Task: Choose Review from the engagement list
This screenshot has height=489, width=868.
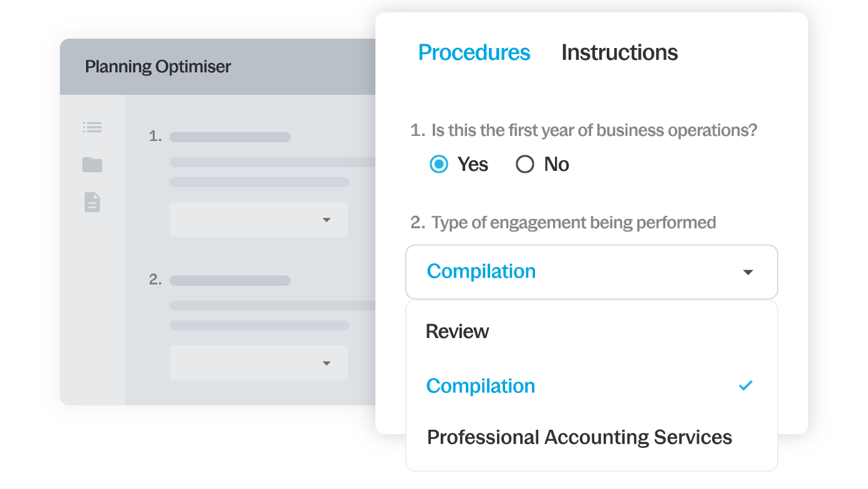Action: [x=457, y=331]
